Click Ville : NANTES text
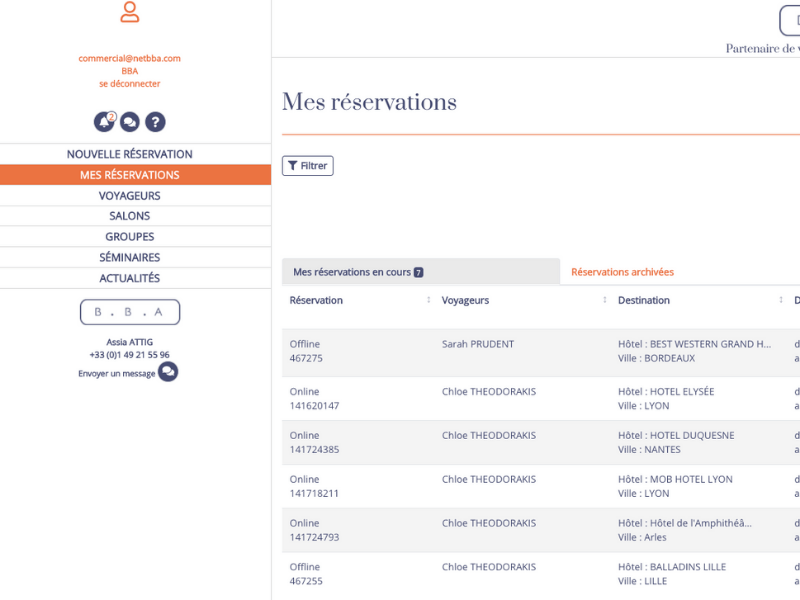The height and width of the screenshot is (600, 800). coord(649,449)
